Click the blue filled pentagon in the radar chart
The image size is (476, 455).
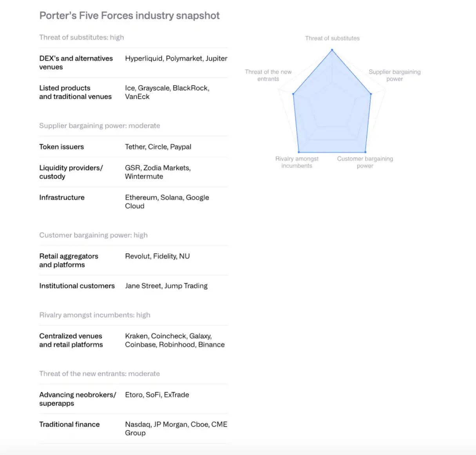(x=332, y=110)
